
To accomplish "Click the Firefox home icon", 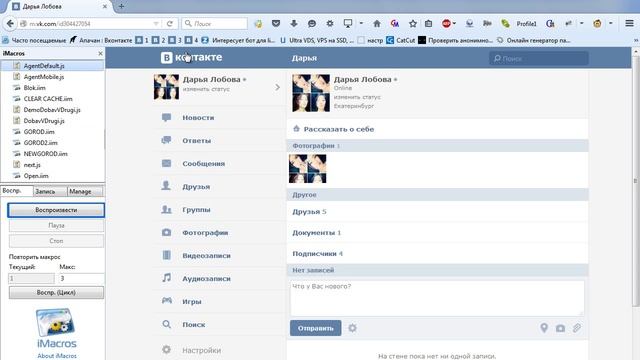I will click(377, 24).
